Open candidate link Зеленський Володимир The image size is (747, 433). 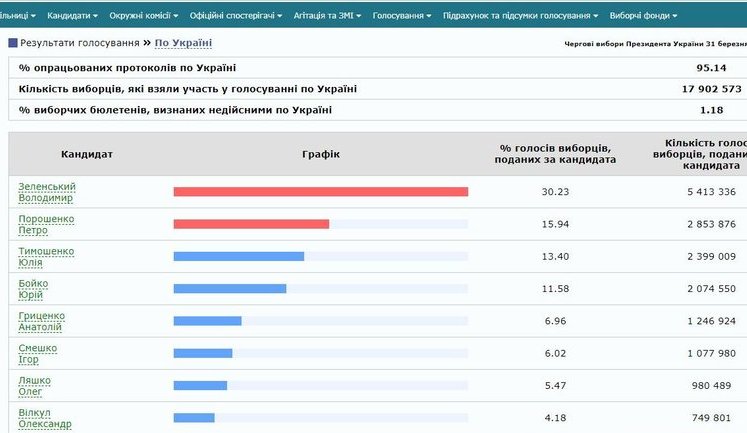pos(47,192)
